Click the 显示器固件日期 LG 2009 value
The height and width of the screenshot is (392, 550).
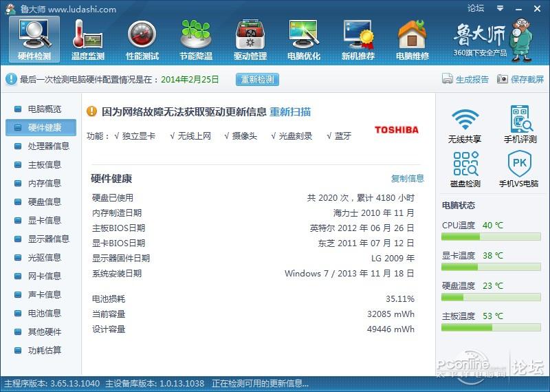[x=393, y=259]
